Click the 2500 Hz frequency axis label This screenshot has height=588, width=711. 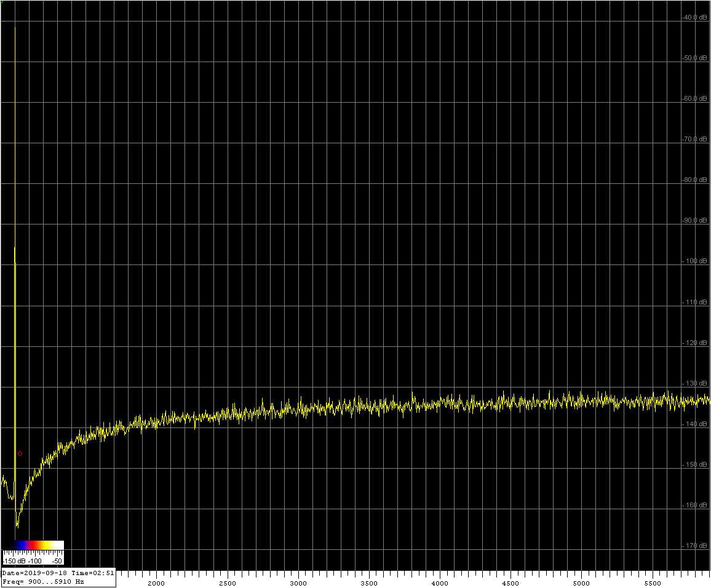point(227,584)
